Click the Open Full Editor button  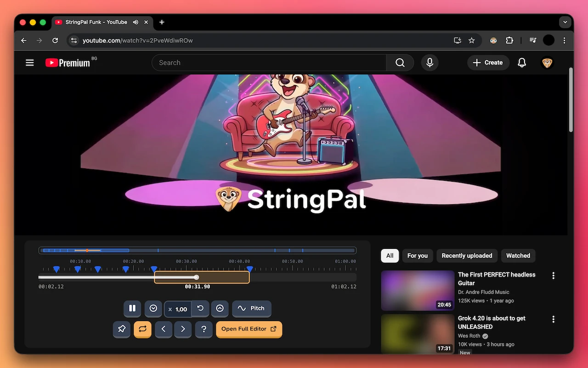[x=249, y=329]
